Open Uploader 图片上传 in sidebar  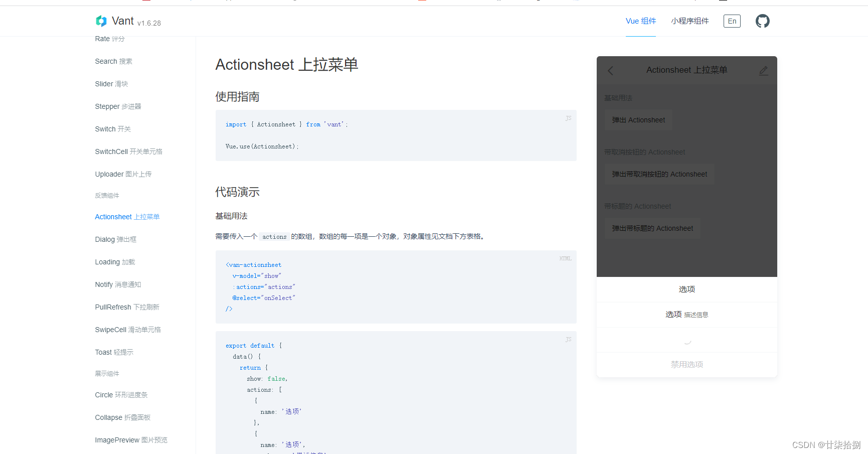[123, 174]
